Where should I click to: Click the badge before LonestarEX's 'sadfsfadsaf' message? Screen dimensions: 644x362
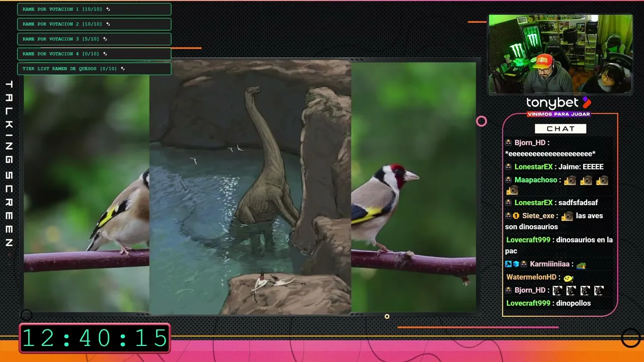[x=509, y=203]
